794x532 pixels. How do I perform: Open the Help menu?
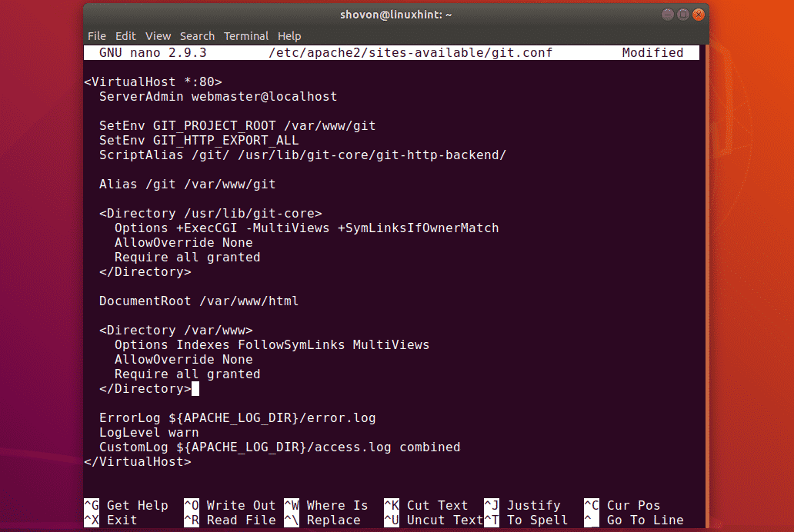tap(289, 36)
